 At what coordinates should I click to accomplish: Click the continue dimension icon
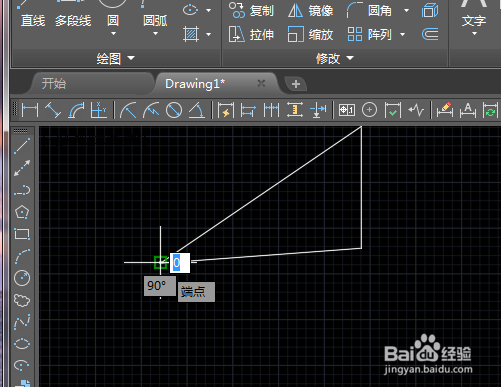(272, 110)
